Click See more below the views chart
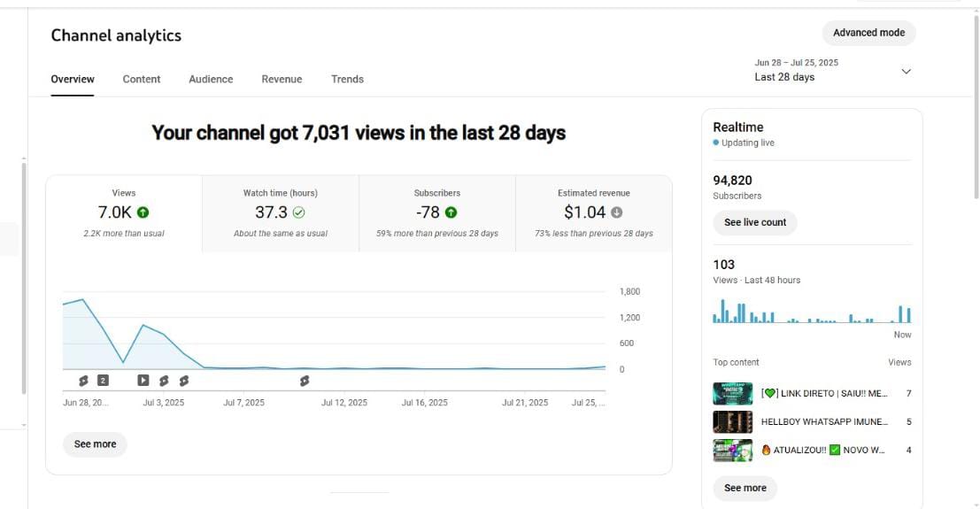The image size is (980, 509). pos(95,444)
